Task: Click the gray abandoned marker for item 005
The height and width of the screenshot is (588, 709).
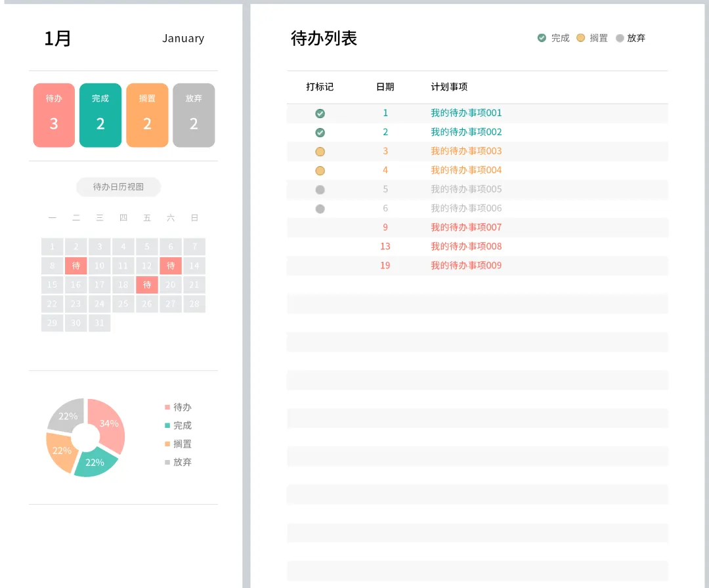Action: (x=320, y=190)
